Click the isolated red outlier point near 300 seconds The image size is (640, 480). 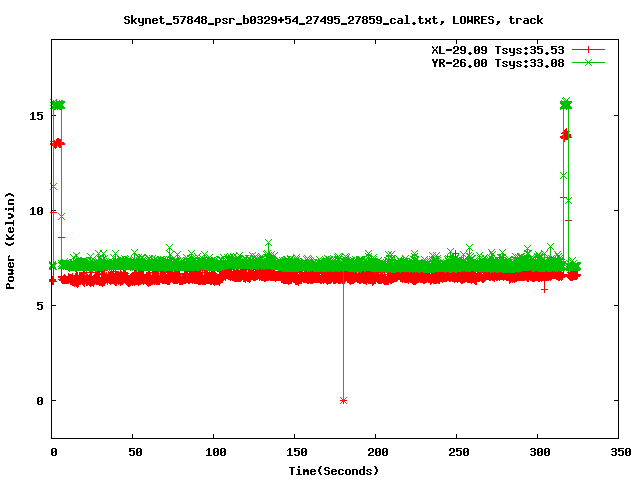point(544,289)
